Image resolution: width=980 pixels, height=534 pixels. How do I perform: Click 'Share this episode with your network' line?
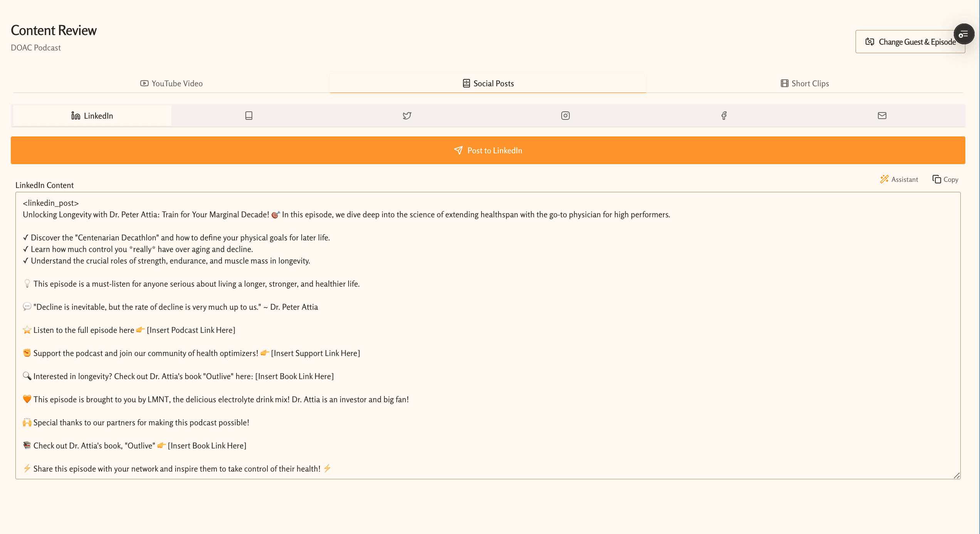pos(177,469)
